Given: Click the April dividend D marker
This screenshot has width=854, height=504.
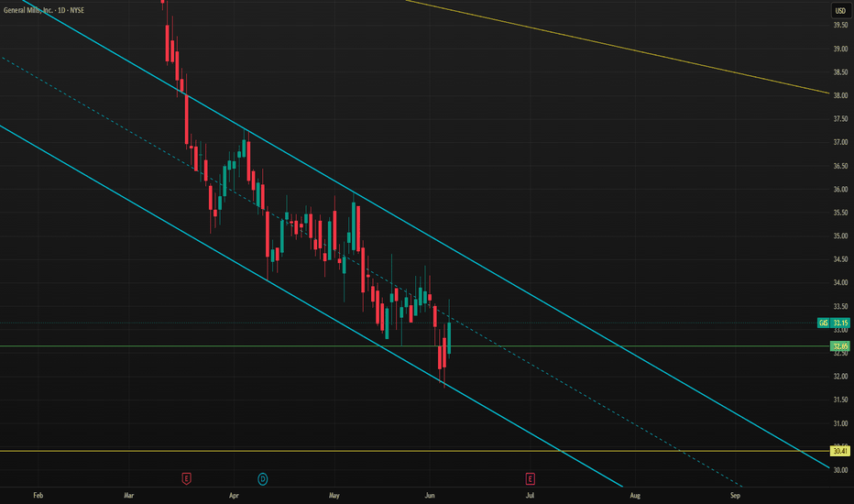Looking at the screenshot, I should 262,479.
